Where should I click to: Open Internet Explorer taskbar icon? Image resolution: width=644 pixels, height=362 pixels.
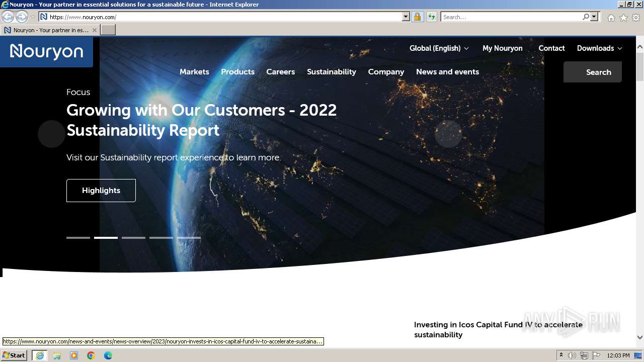(40, 355)
